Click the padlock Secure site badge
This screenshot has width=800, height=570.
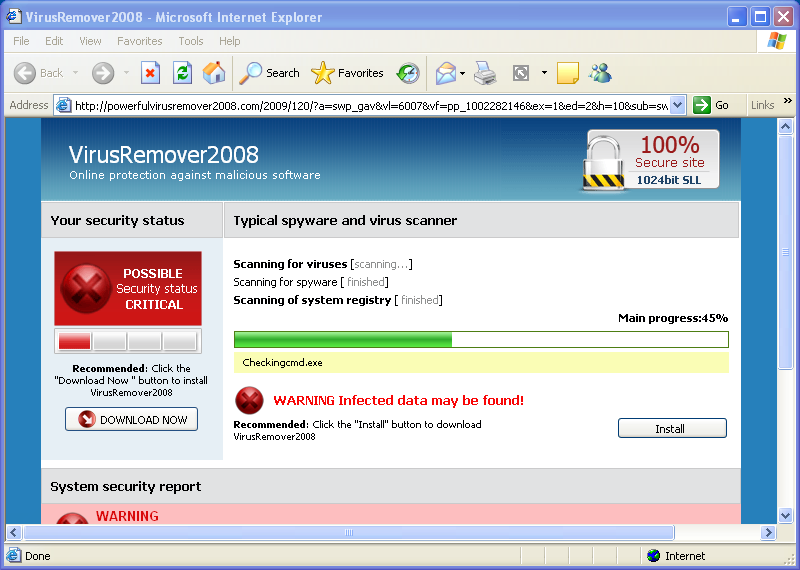coord(651,160)
